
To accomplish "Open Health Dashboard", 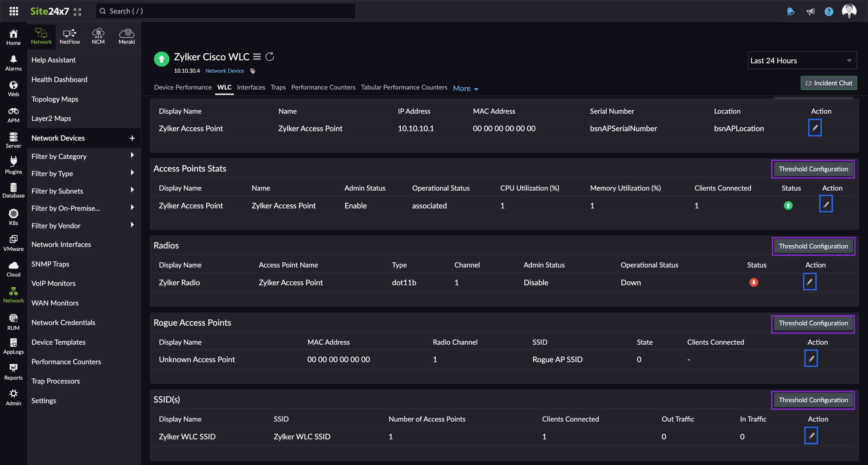I will 59,79.
